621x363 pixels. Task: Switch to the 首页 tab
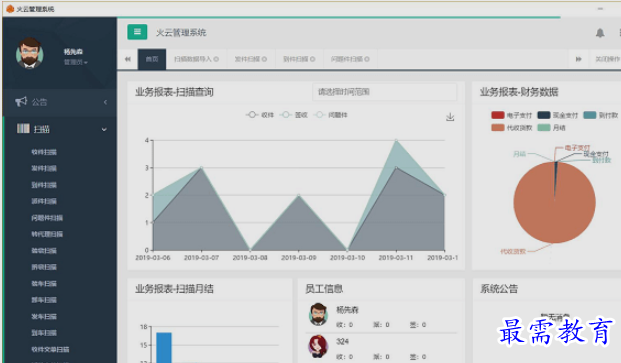pyautogui.click(x=152, y=59)
